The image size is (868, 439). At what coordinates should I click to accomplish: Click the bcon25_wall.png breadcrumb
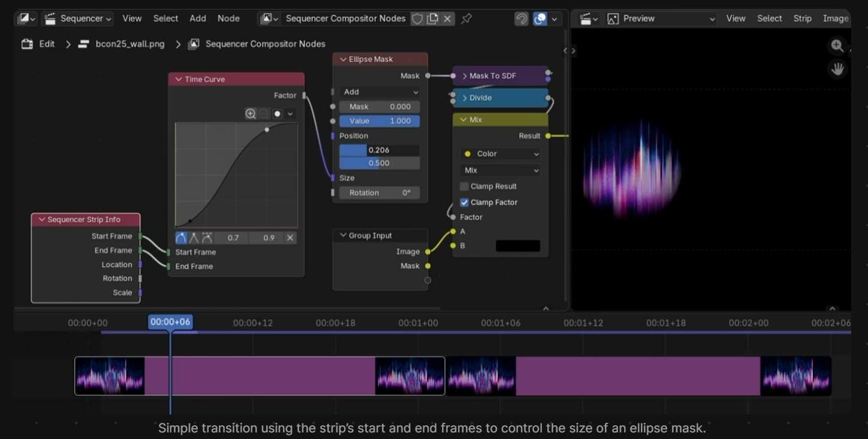pos(129,44)
